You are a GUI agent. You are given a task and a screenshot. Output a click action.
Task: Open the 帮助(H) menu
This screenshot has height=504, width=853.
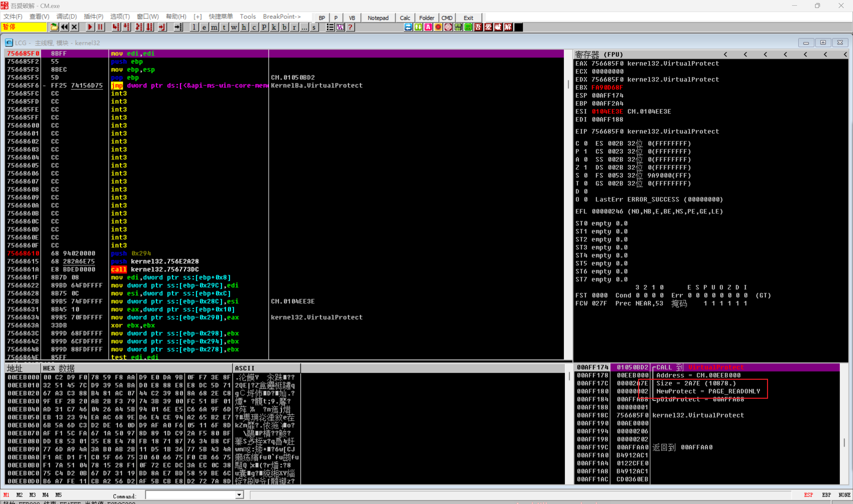(176, 16)
